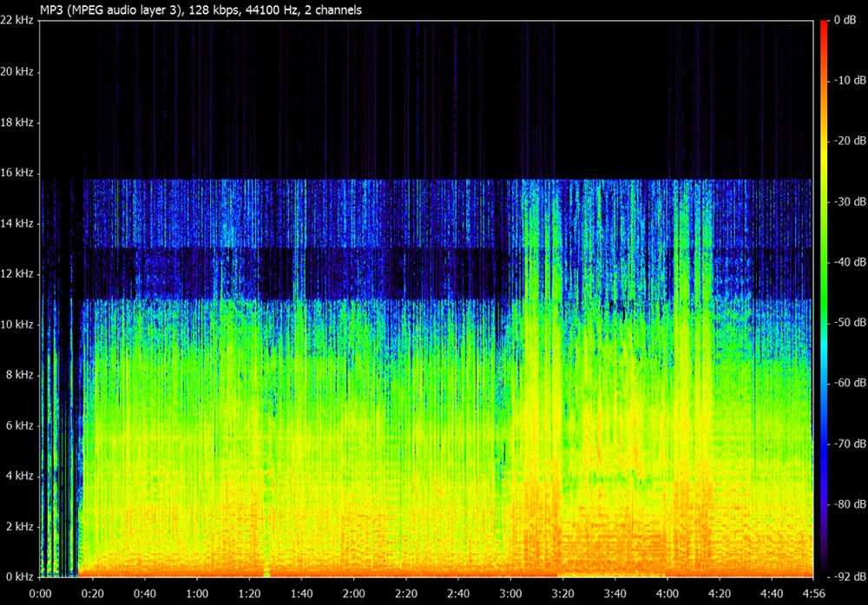The height and width of the screenshot is (605, 868).
Task: Click the 10 kHz frequency axis label
Action: pyautogui.click(x=16, y=325)
